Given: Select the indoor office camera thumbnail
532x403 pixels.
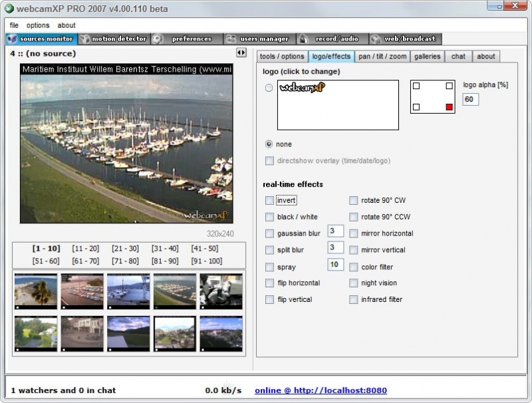Looking at the screenshot, I should 221,291.
